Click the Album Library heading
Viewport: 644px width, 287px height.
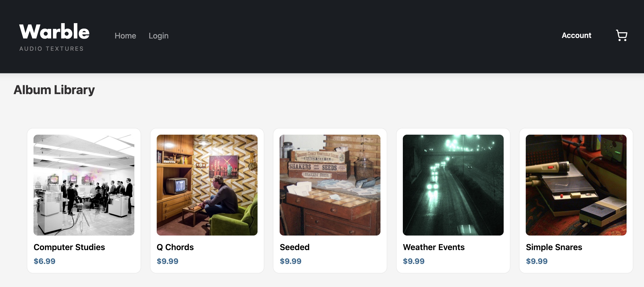(x=54, y=90)
